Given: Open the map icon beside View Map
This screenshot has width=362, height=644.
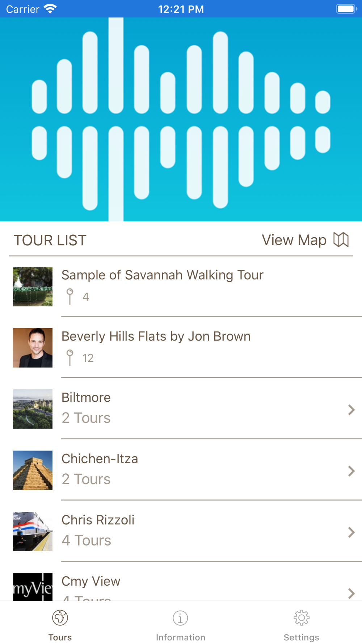Looking at the screenshot, I should pyautogui.click(x=341, y=240).
